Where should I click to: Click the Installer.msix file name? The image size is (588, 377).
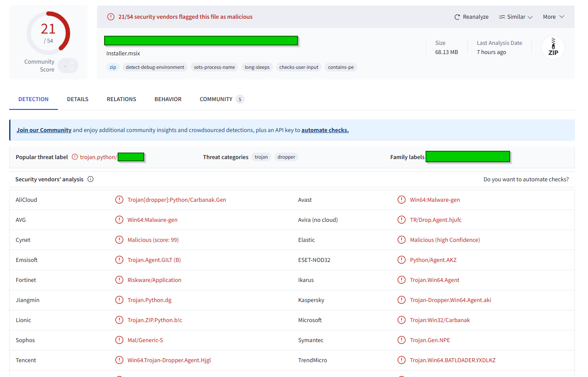(123, 53)
